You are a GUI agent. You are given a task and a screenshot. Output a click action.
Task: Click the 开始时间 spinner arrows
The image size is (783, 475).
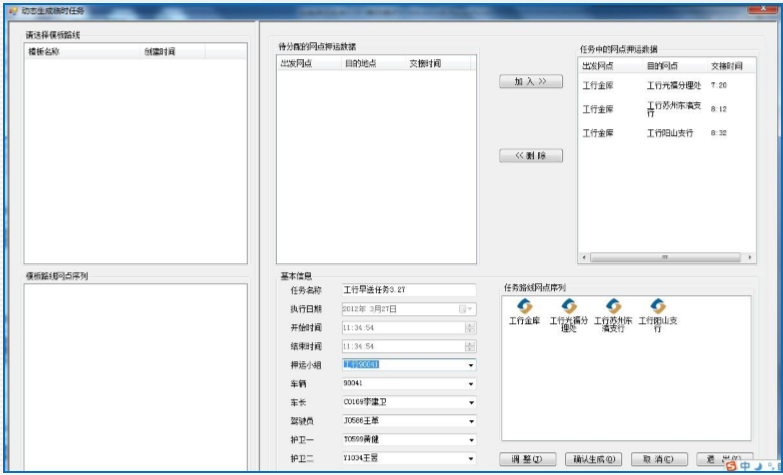coord(470,328)
